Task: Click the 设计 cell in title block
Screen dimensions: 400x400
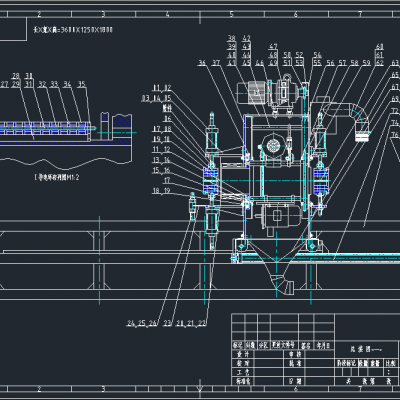Action: [243, 354]
